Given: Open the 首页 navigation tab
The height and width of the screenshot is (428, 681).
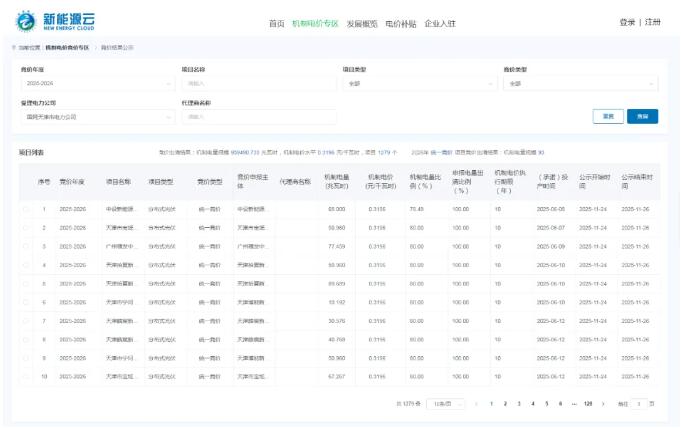Looking at the screenshot, I should pos(277,22).
